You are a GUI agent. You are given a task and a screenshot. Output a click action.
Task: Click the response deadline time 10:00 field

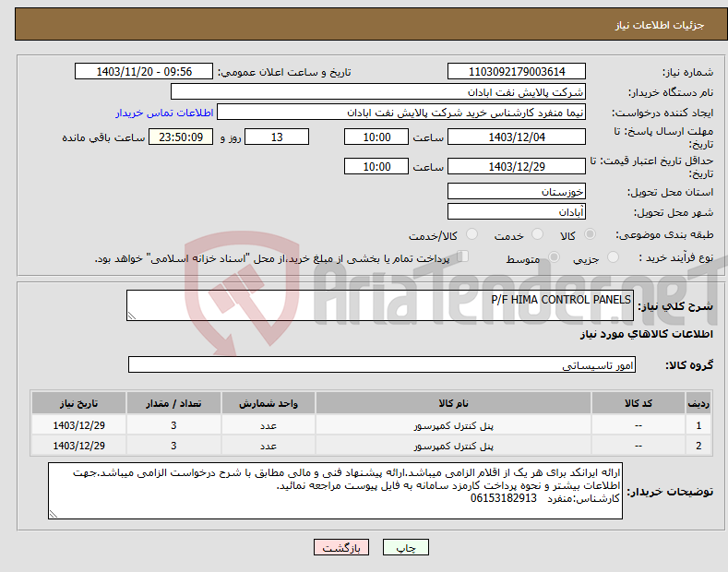(376, 137)
